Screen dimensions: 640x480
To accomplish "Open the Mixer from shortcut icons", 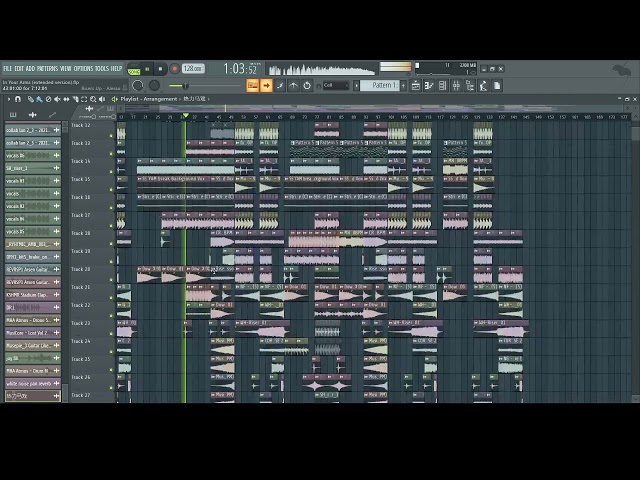I will pyautogui.click(x=456, y=86).
